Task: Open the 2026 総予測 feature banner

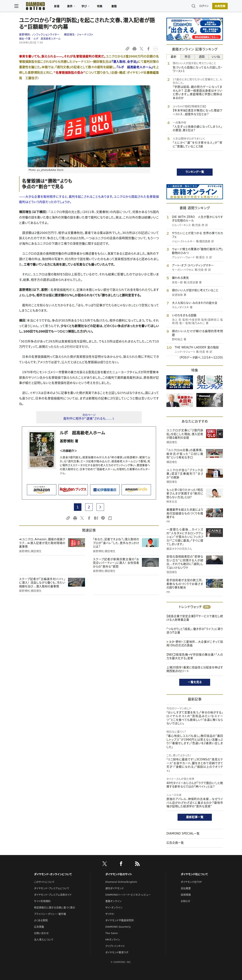Action: 180,382
